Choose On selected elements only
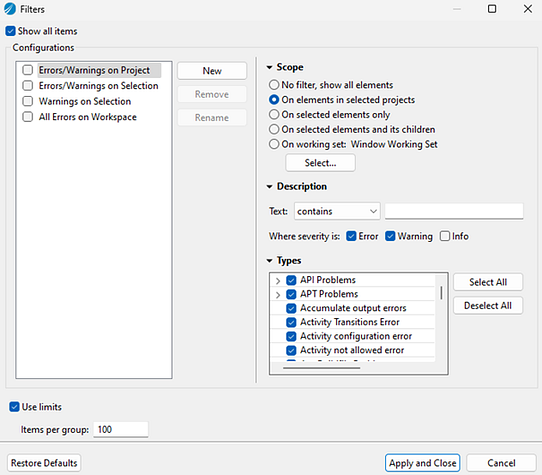Image resolution: width=542 pixels, height=475 pixels. (x=274, y=114)
